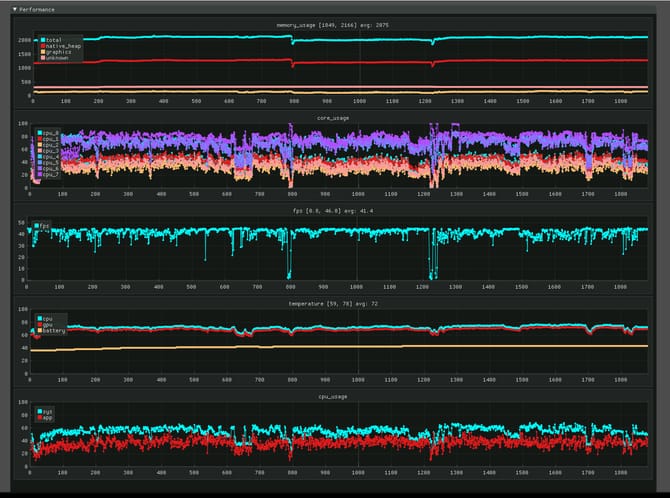Toggle the total series in memory_usage legend
Viewport: 670px width, 498px height.
click(x=51, y=40)
